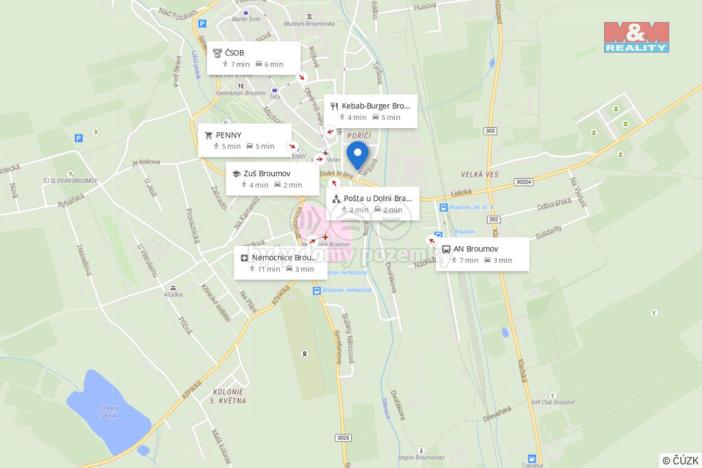Select the Pošta u Dolní Brány card

pyautogui.click(x=372, y=204)
